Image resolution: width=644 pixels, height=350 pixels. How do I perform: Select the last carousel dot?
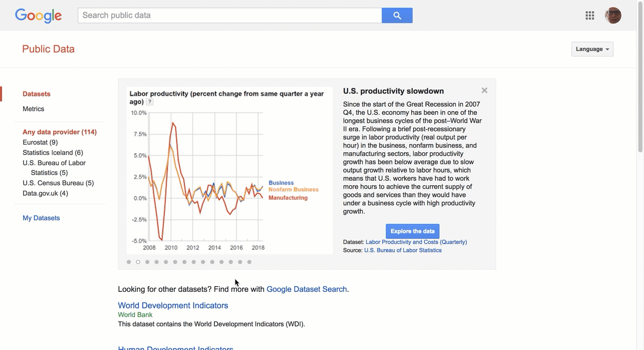click(249, 262)
